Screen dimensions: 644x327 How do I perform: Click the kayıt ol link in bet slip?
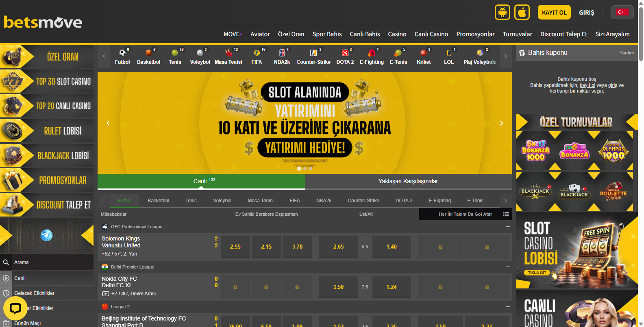[587, 85]
